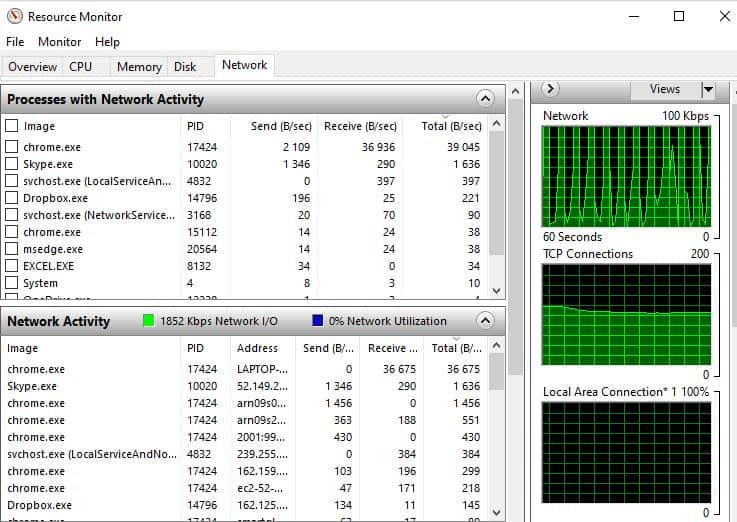Select the Dropbox.exe row with address 162.125
This screenshot has height=522, width=737.
tap(244, 505)
